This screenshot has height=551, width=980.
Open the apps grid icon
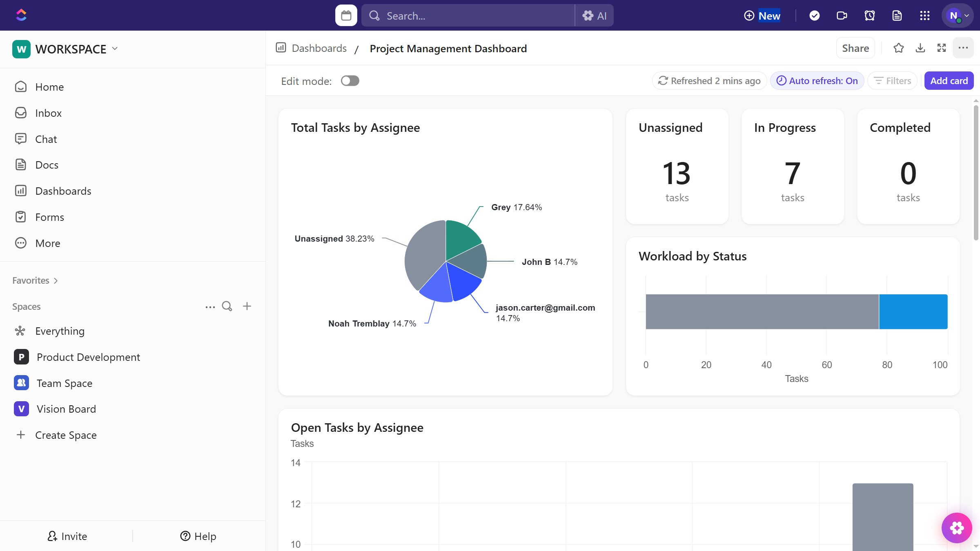[x=924, y=15]
